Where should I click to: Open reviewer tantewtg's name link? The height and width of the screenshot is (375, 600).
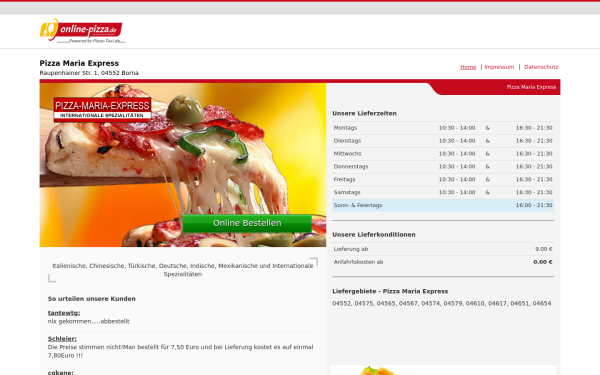64,313
